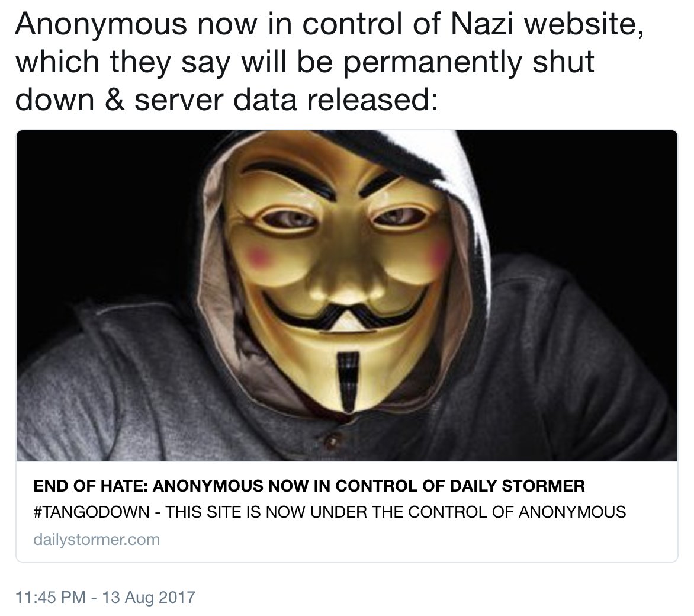Click the 'END OF HATE' card headline
The image size is (694, 616).
click(309, 486)
